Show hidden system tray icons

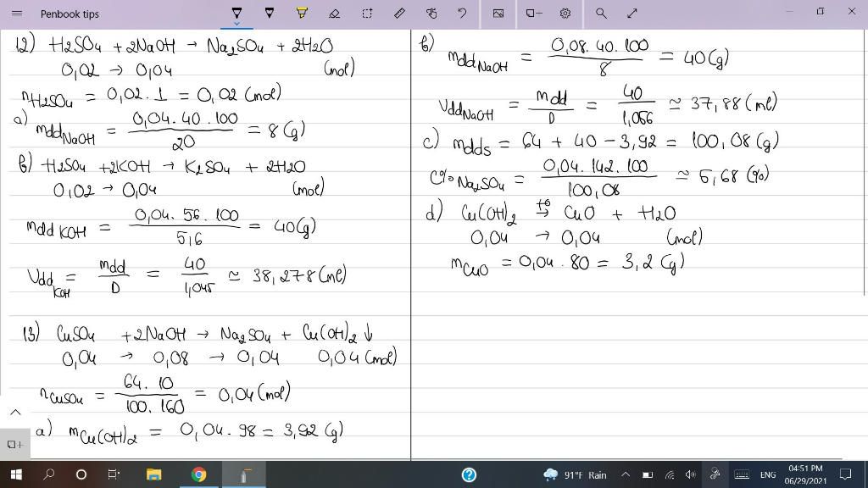click(x=626, y=474)
